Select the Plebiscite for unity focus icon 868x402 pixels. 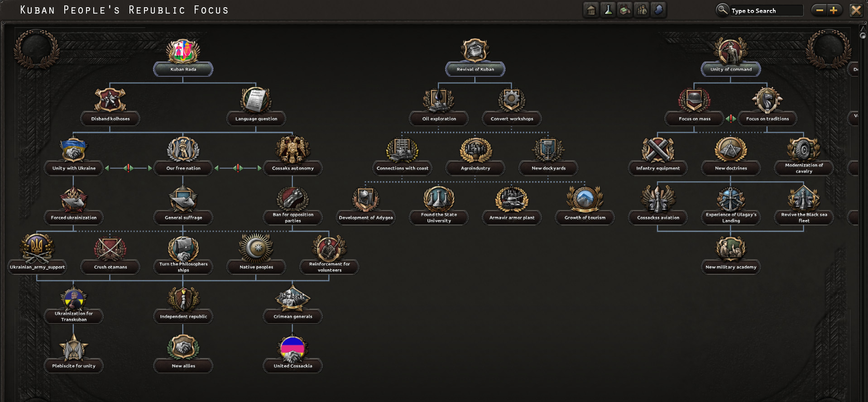[x=74, y=348]
